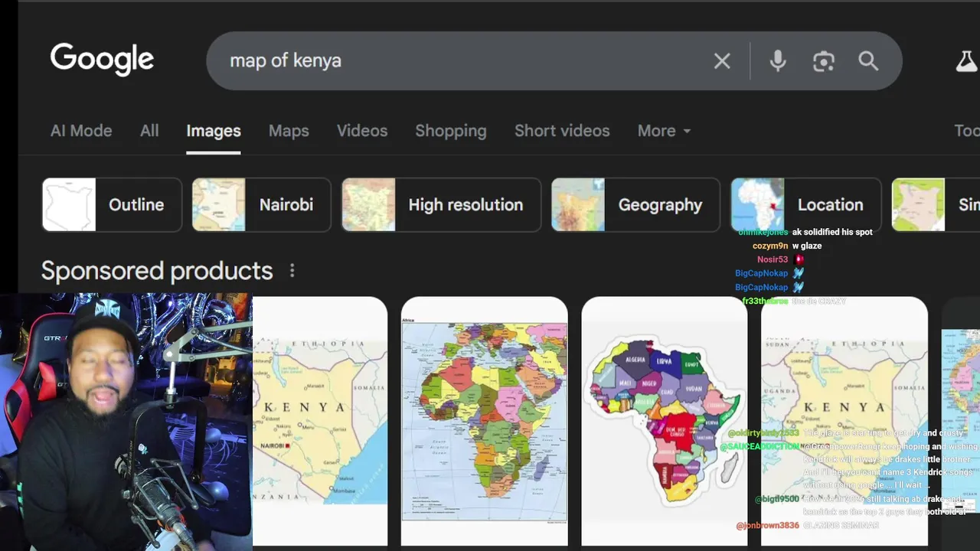Screen dimensions: 980x551
Task: Open the political Africa map with blue ocean
Action: [485, 421]
